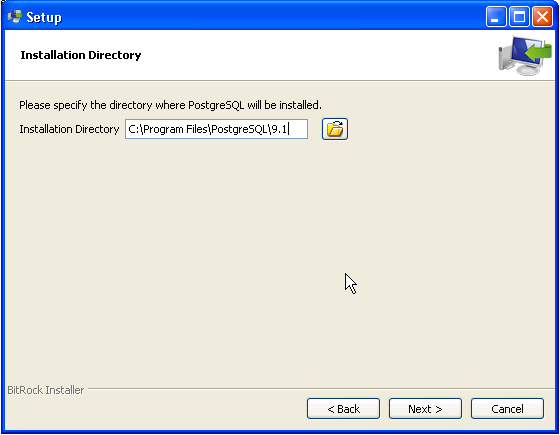Click the computer graphic in the header
This screenshot has height=435, width=560.
pos(525,55)
